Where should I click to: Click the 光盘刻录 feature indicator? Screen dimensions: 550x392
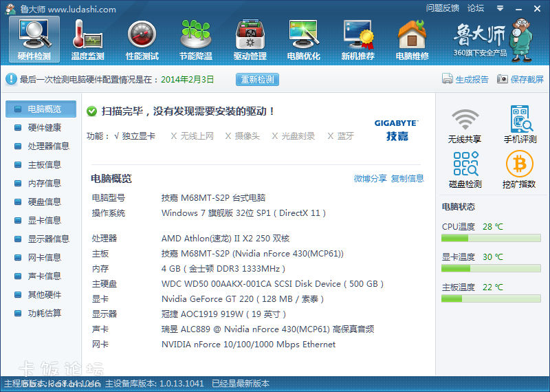coord(294,135)
